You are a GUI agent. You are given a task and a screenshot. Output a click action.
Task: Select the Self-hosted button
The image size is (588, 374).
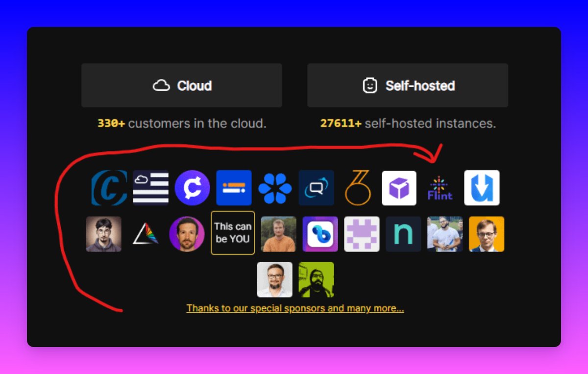click(x=408, y=85)
